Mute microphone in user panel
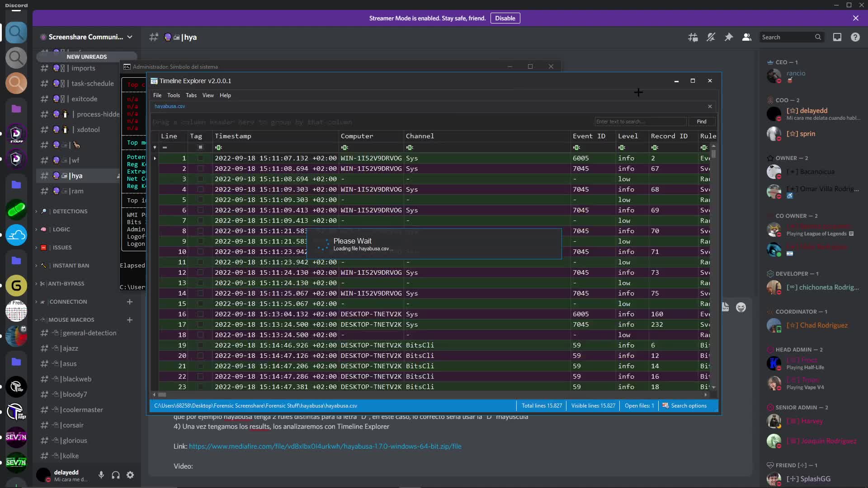 pos(101,475)
